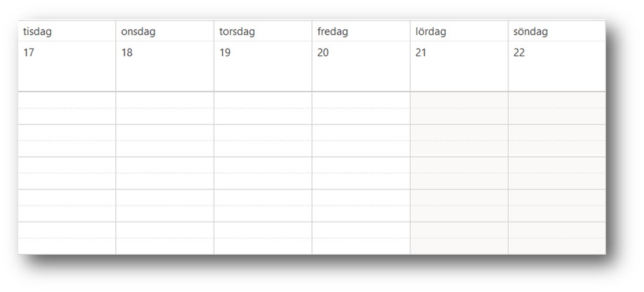Click the first time slot under tisdag
Image resolution: width=644 pixels, height=292 pixels.
(x=67, y=100)
